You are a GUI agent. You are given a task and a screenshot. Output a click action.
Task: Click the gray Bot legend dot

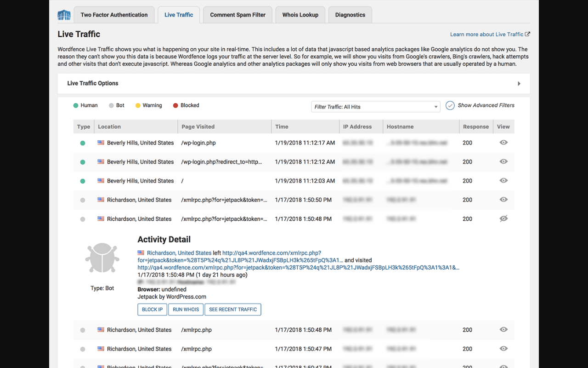coord(111,105)
